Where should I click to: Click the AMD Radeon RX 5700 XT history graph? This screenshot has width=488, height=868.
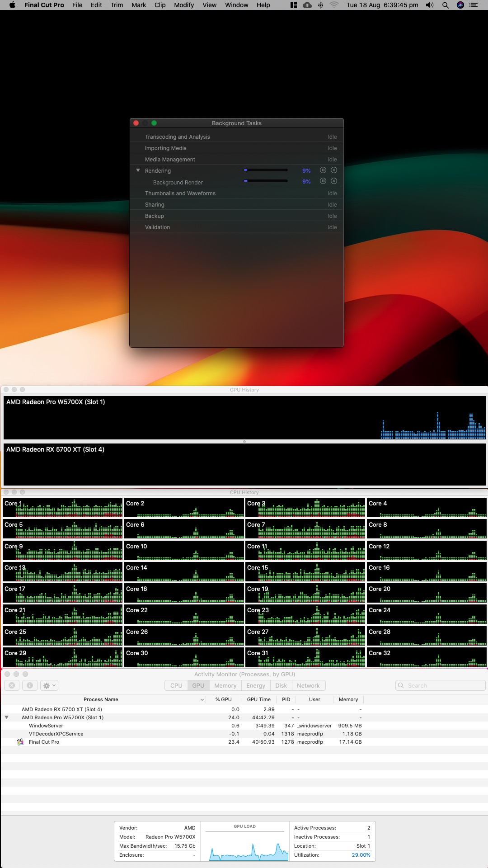coord(244,464)
